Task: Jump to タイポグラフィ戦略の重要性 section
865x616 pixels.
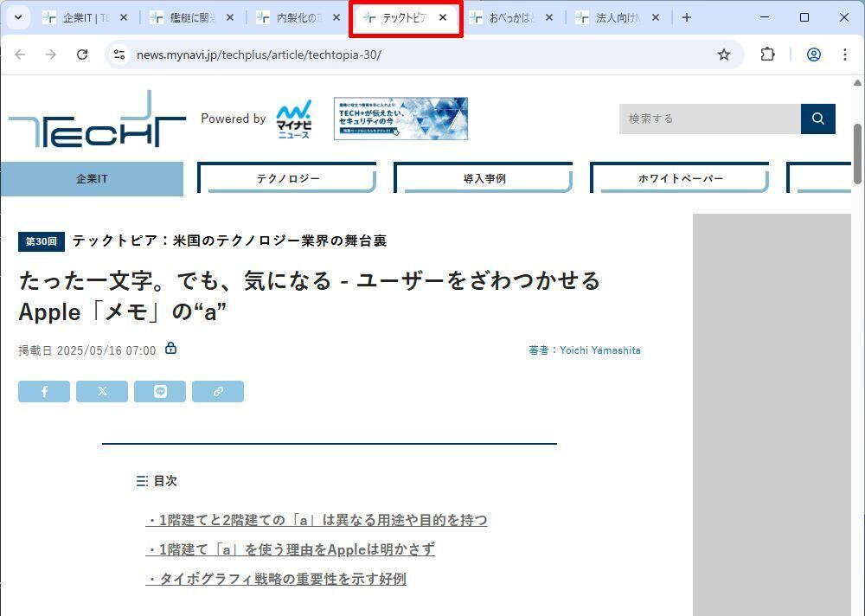Action: tap(276, 579)
